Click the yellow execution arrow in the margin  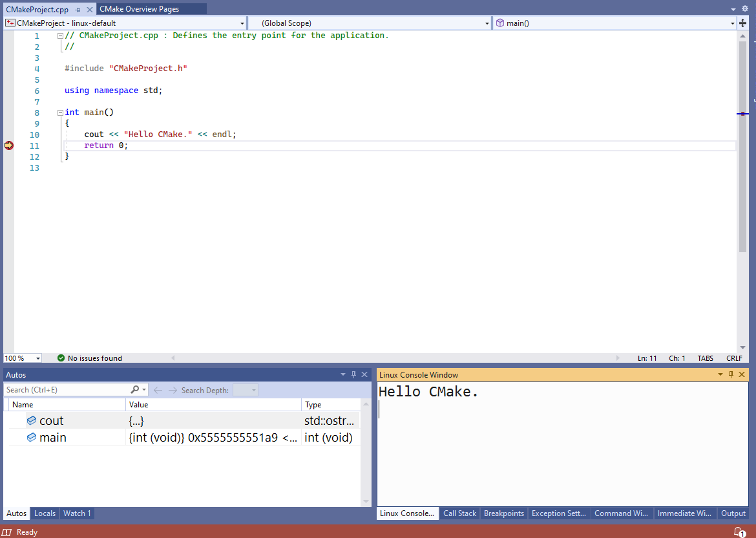tap(9, 145)
